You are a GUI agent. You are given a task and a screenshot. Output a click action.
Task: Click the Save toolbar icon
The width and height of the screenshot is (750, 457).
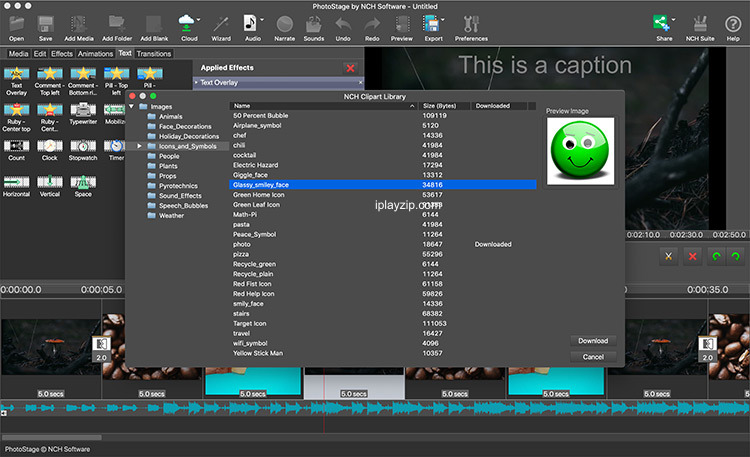tap(45, 28)
